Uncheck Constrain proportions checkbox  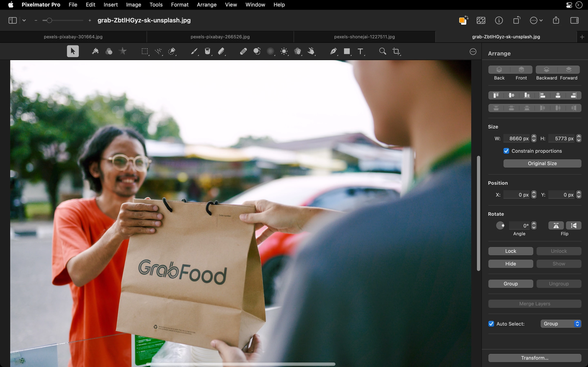point(506,151)
